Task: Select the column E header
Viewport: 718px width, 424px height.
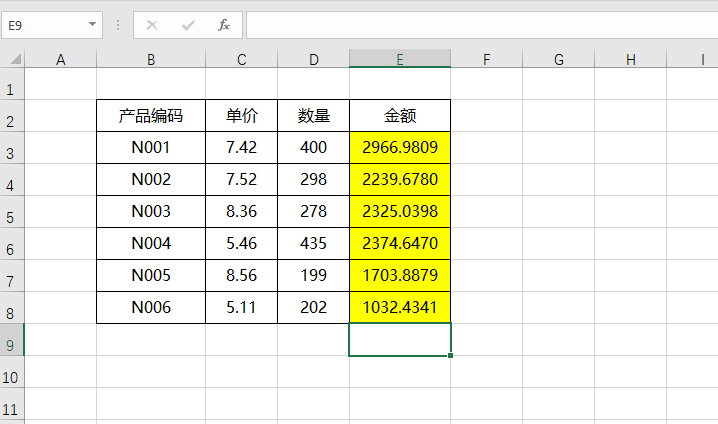Action: (x=399, y=60)
